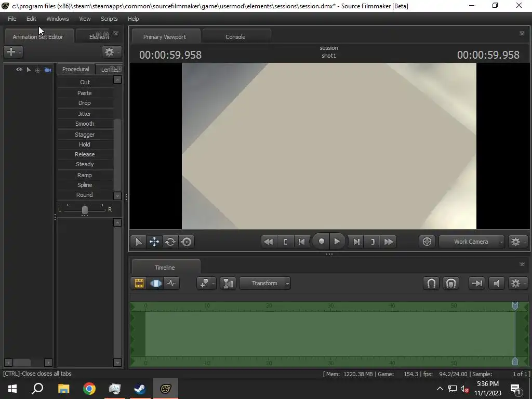Open Steam from the taskbar
The image size is (532, 399).
tap(140, 389)
